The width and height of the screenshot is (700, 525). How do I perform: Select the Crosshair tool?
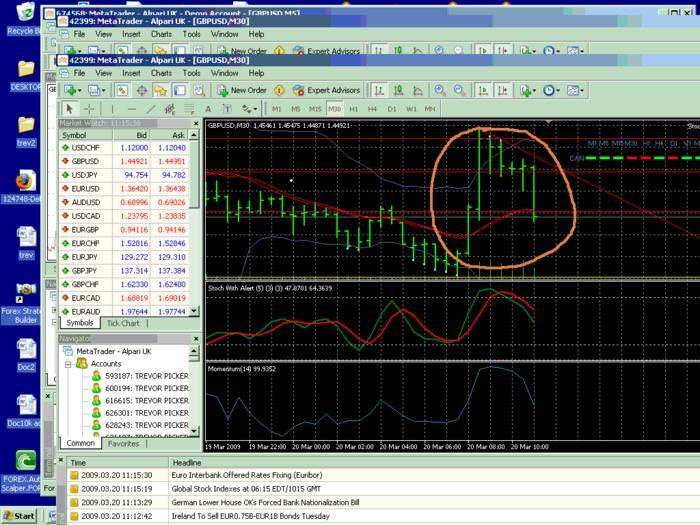[89, 108]
